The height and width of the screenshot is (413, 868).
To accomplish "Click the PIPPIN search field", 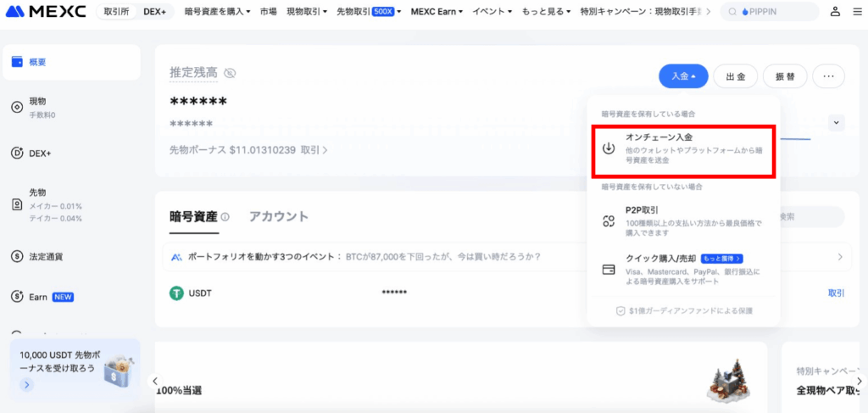I will pos(770,12).
